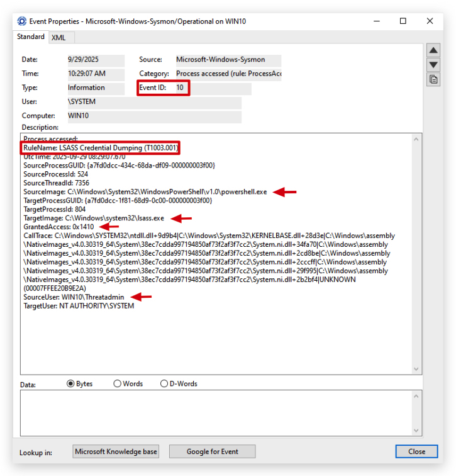Go to the next event with down arrow
Image resolution: width=456 pixels, height=476 pixels.
coord(433,65)
